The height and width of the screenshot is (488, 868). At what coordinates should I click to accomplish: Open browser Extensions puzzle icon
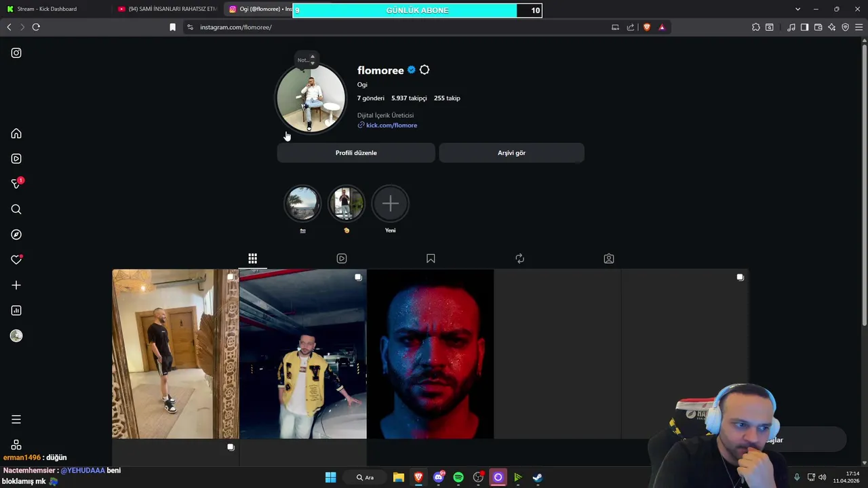pos(756,27)
